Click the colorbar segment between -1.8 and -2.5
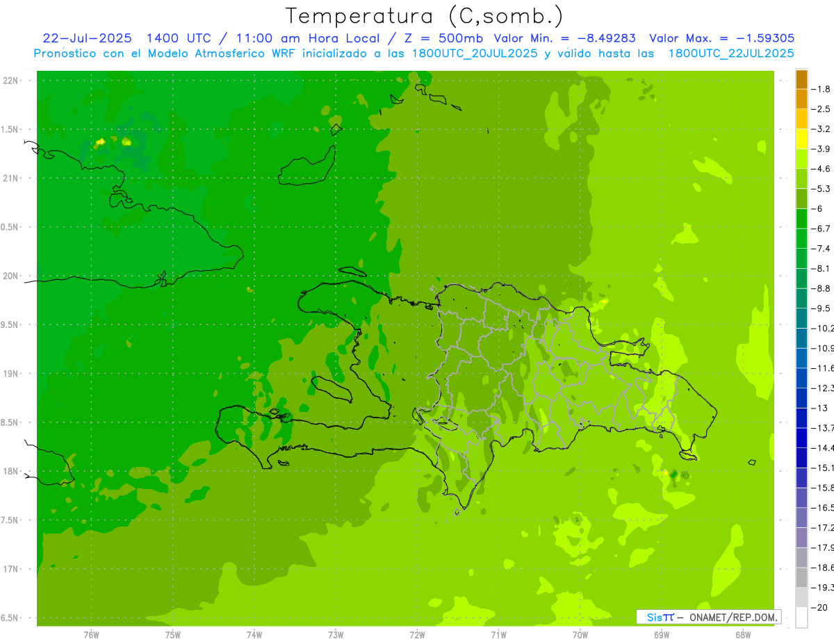The height and width of the screenshot is (644, 834). click(801, 99)
